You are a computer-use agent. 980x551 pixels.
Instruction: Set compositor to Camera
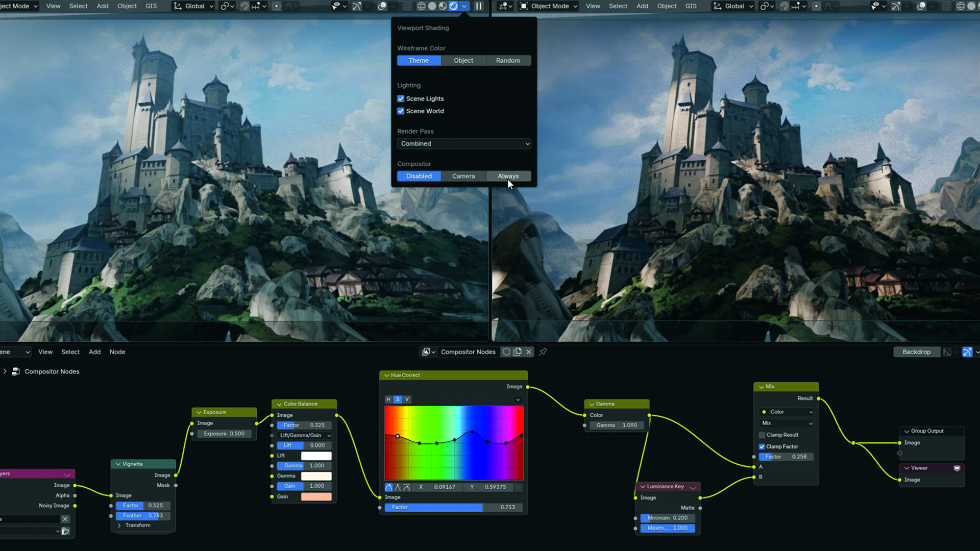[x=463, y=176]
